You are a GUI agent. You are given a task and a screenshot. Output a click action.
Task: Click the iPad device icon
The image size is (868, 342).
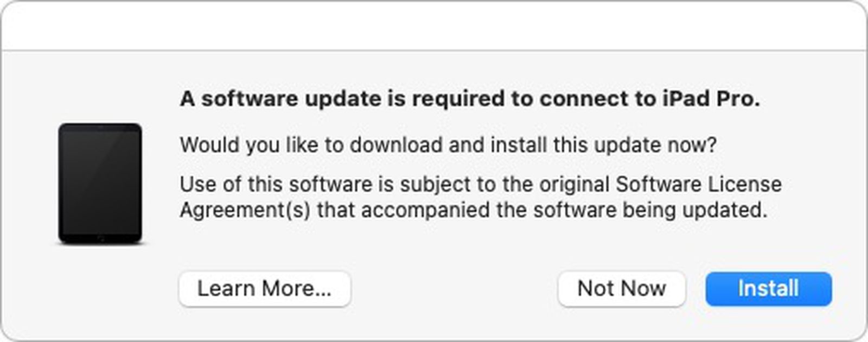(x=100, y=183)
